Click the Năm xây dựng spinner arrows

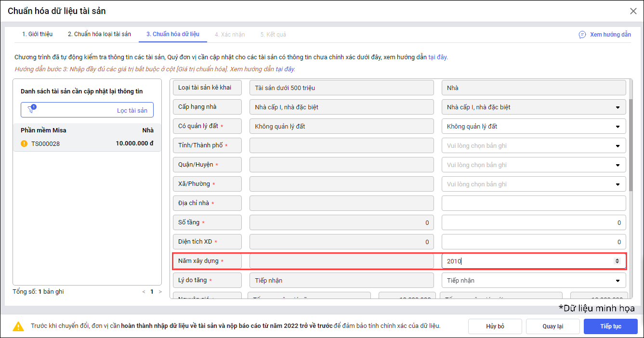(x=617, y=261)
